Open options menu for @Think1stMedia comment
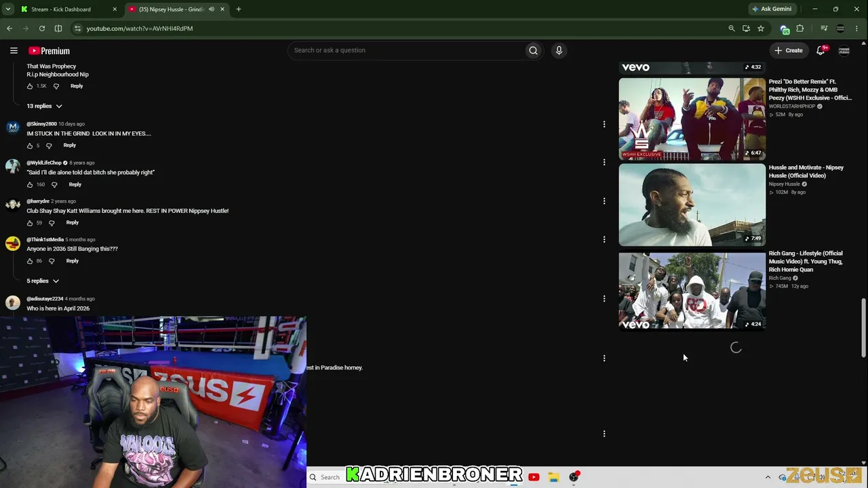The image size is (868, 488). click(x=604, y=239)
